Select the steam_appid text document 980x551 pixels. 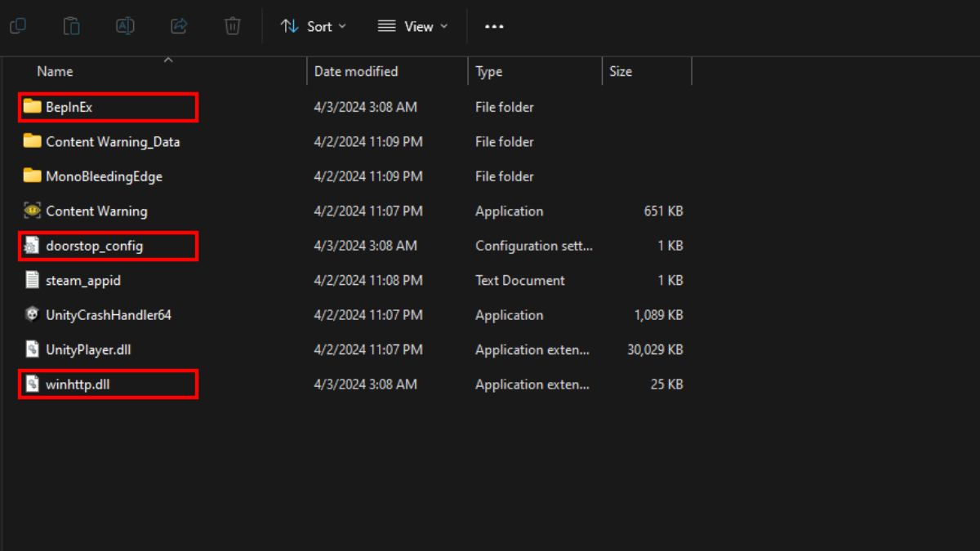82,280
